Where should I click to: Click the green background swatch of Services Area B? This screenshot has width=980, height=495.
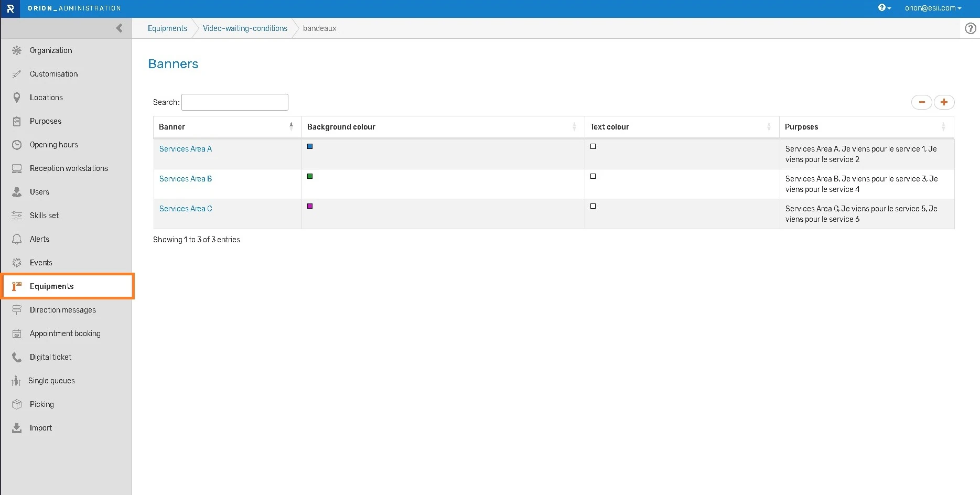pyautogui.click(x=310, y=176)
